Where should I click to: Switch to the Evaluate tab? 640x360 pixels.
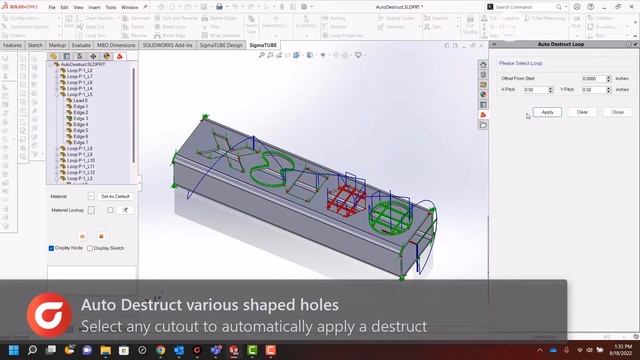pos(81,45)
